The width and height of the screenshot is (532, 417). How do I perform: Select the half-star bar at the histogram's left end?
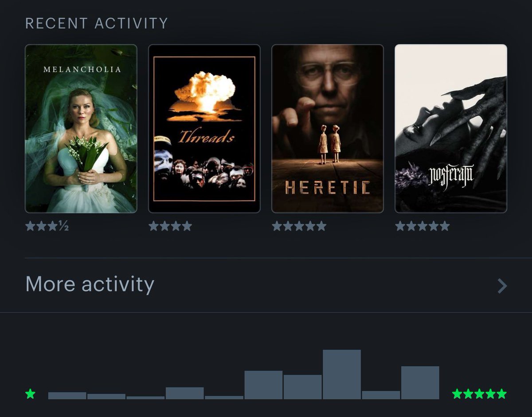[x=67, y=396]
